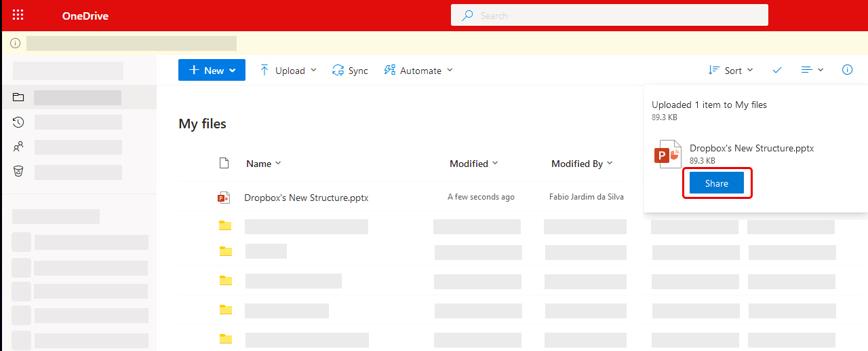Click the search magnifier icon
The image size is (868, 351).
467,15
